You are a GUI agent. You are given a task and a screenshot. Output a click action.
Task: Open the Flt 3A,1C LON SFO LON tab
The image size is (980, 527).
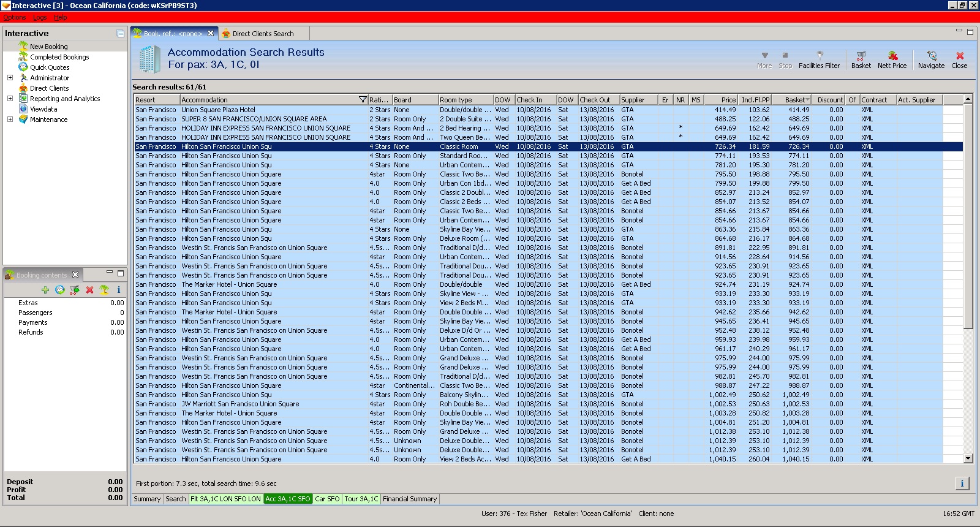point(225,499)
